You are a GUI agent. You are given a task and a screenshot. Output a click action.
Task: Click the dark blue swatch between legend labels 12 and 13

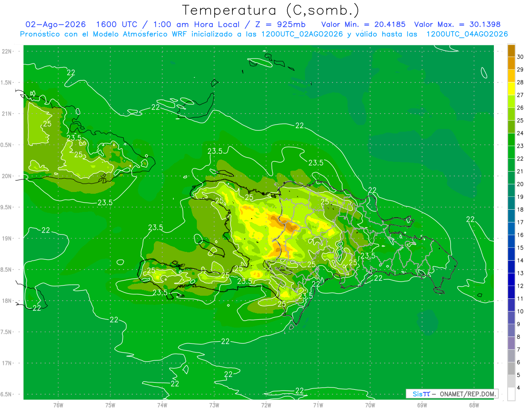[511, 279]
